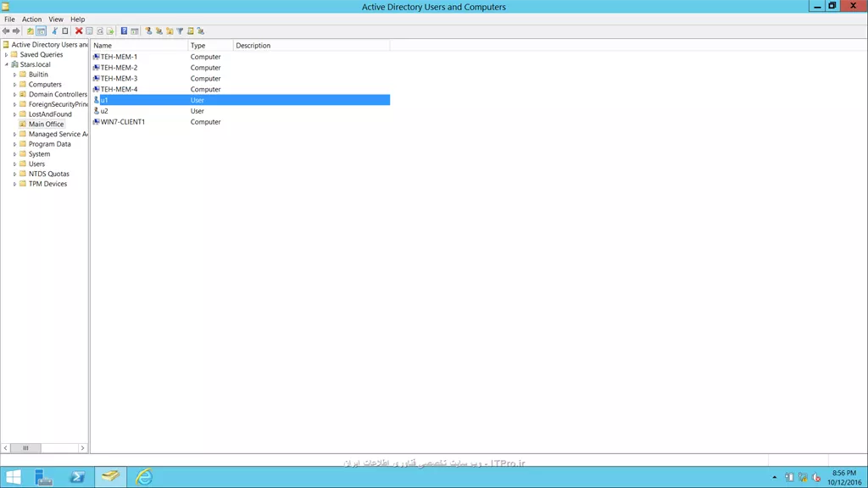868x488 pixels.
Task: Open the File menu
Action: point(9,19)
